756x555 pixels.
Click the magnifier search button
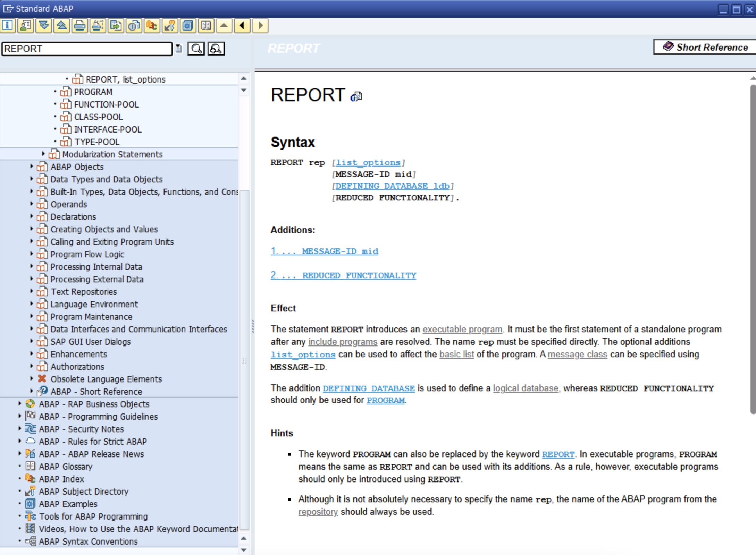click(196, 49)
